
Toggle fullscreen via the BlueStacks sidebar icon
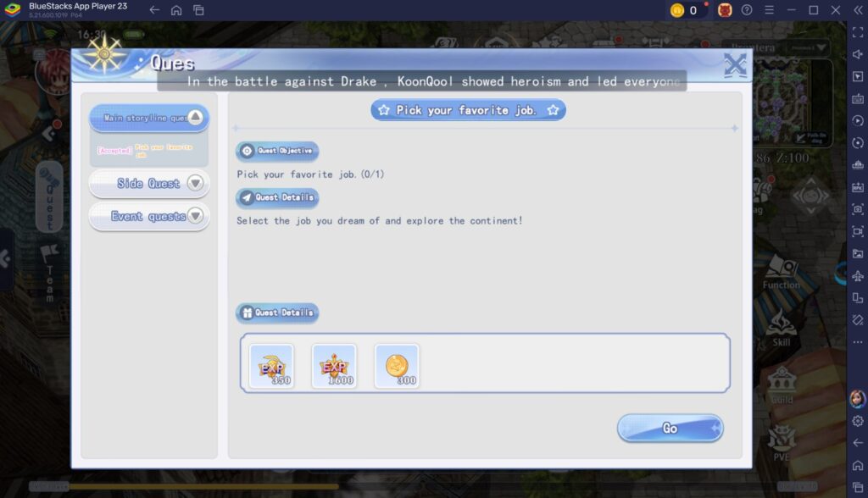coord(856,34)
